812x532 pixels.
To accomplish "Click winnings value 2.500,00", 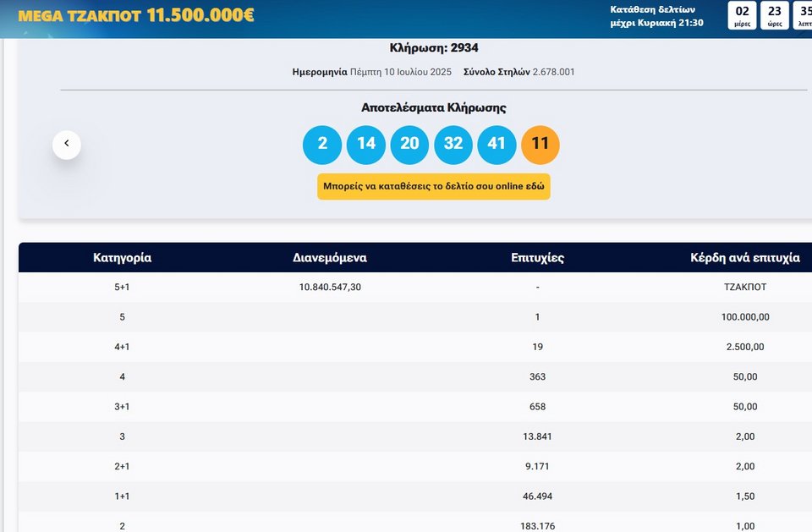I will [745, 347].
